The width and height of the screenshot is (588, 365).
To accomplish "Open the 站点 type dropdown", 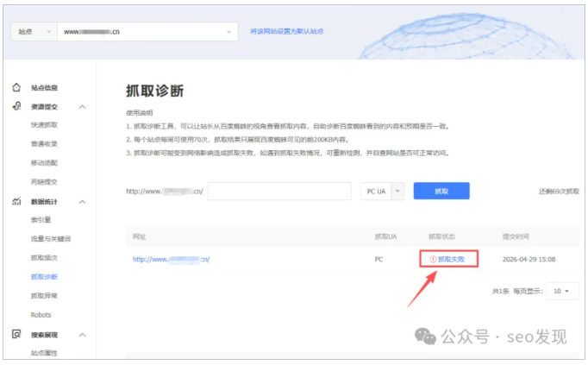I will pos(34,32).
